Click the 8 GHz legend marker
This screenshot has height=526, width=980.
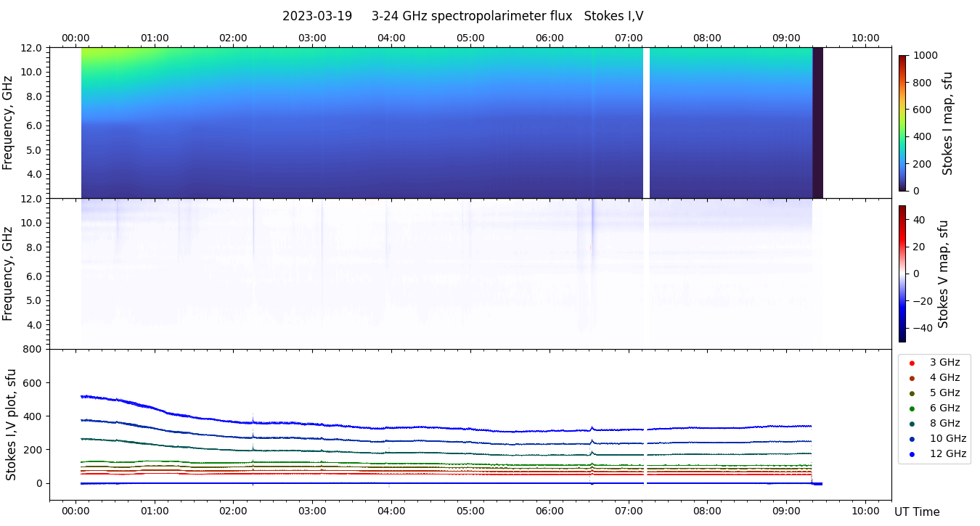[x=912, y=424]
